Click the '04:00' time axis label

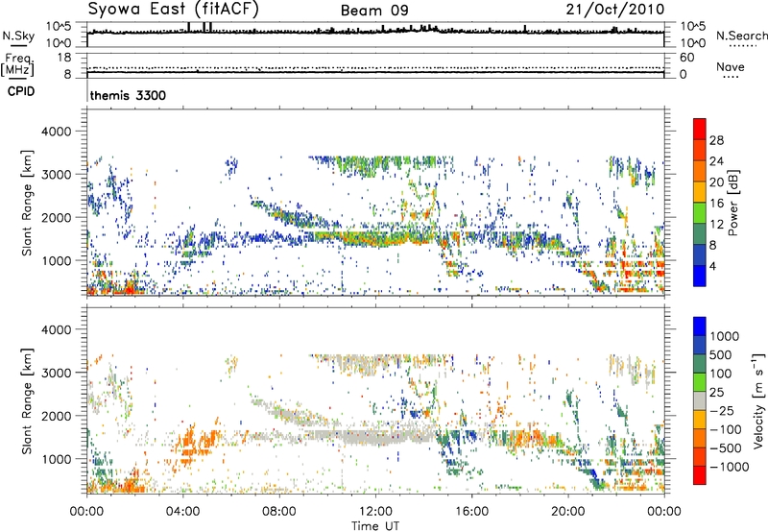click(183, 512)
